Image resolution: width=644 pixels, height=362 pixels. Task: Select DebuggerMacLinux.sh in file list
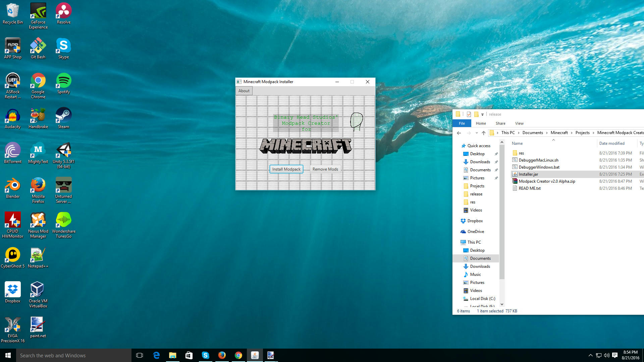click(538, 160)
